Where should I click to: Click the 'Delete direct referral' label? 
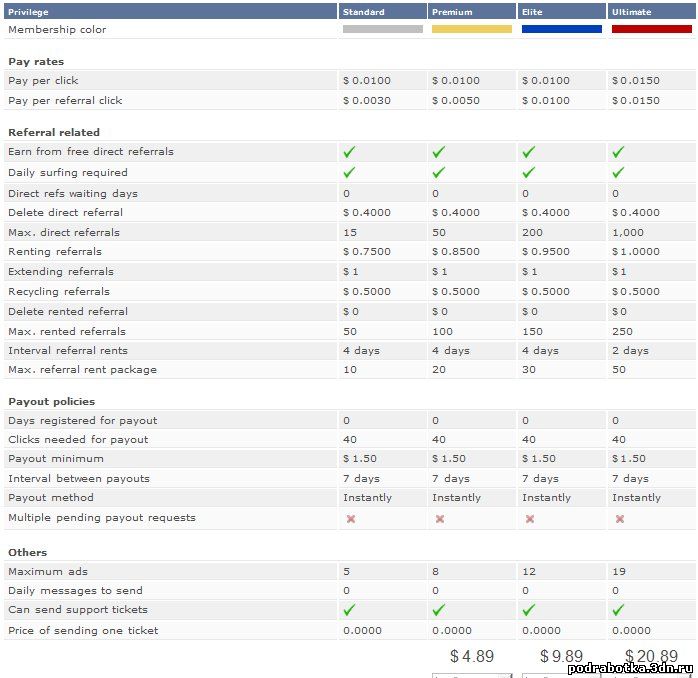65,212
